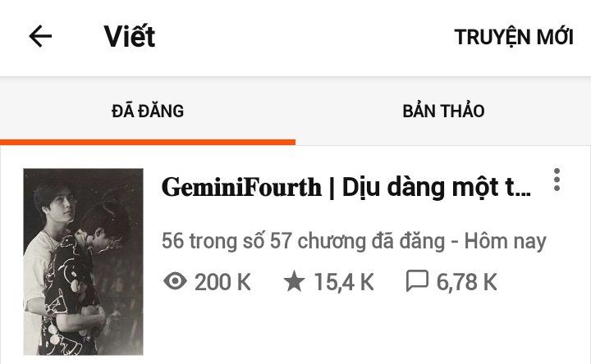Tap the star votes icon

(294, 281)
